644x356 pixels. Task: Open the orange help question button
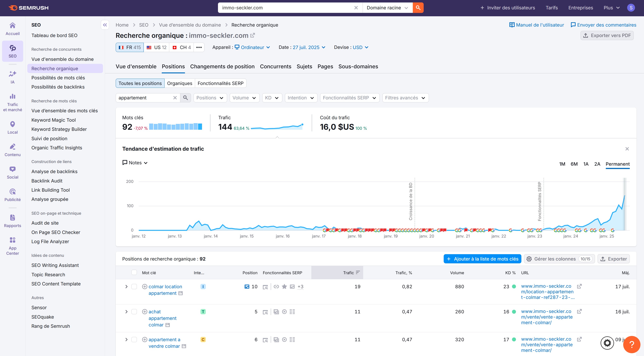632,345
